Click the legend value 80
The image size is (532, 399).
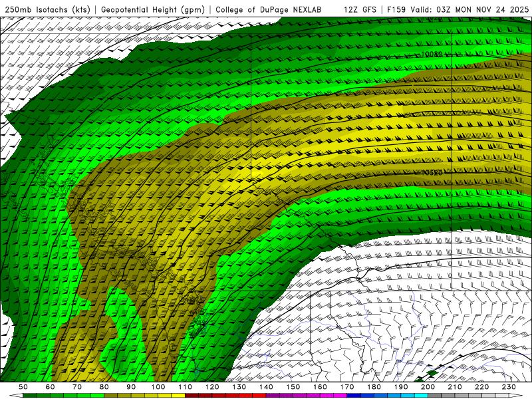point(104,387)
